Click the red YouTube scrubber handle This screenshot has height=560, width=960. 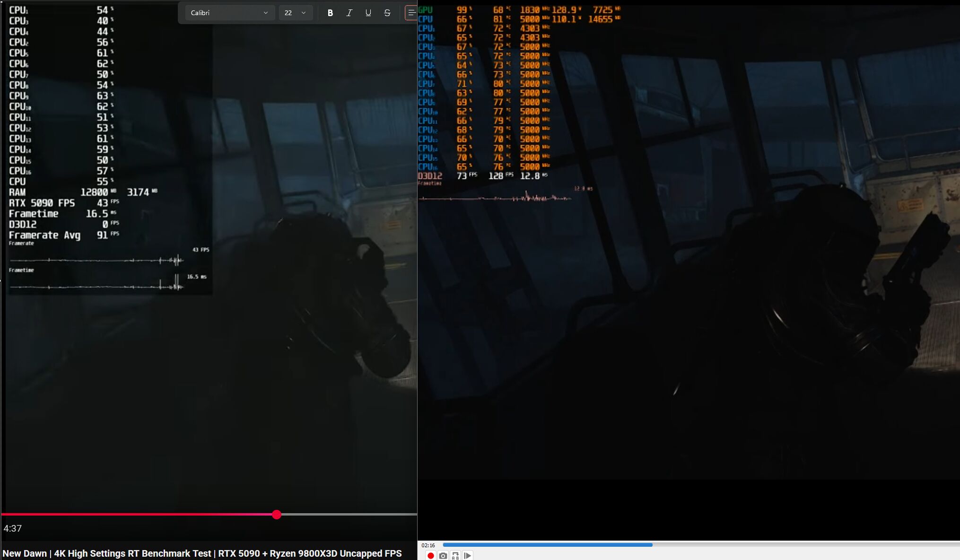[x=277, y=515]
